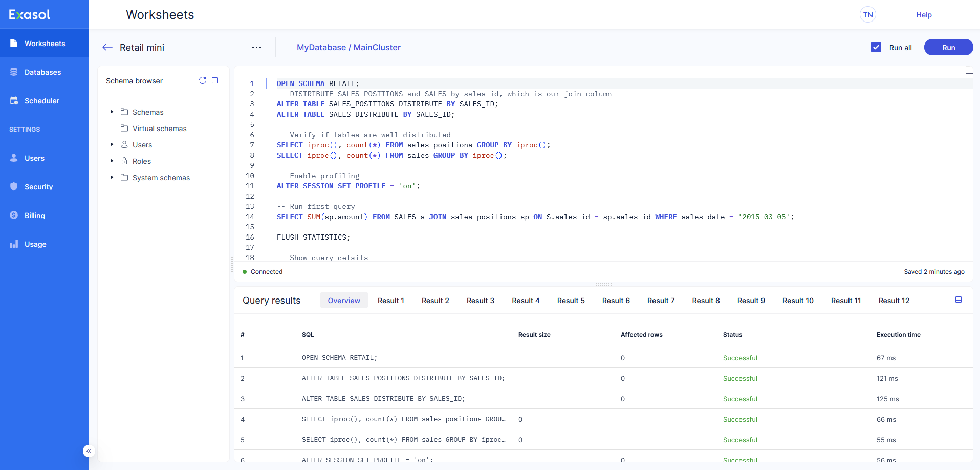Select the Overview results tab
Image resolution: width=980 pixels, height=470 pixels.
point(344,301)
